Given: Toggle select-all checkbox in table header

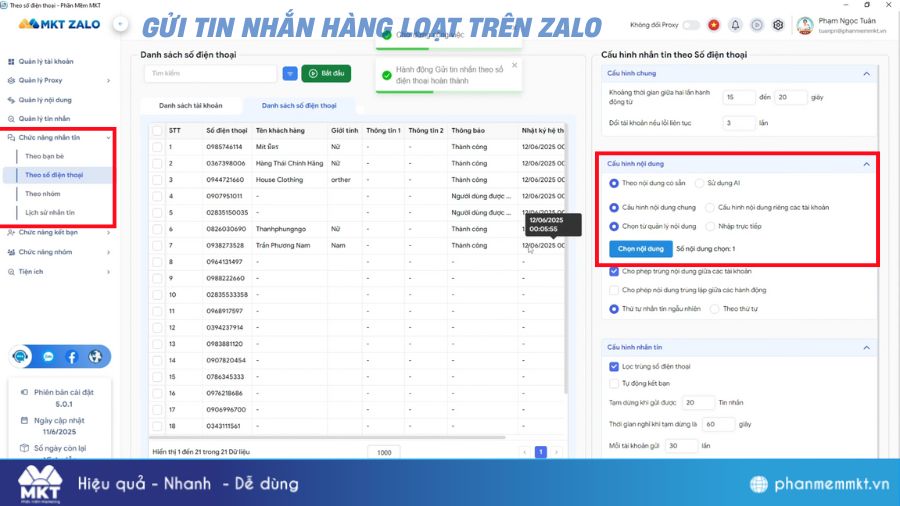Looking at the screenshot, I should tap(157, 131).
